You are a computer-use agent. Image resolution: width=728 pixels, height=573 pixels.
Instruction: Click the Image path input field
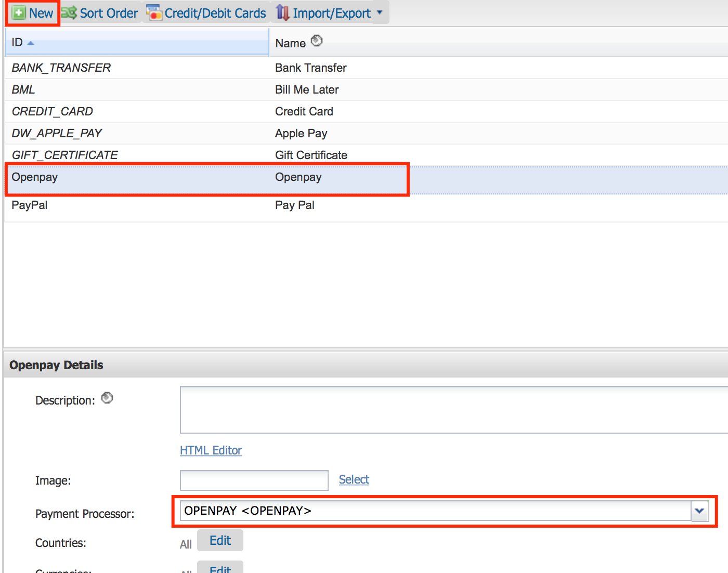(x=254, y=480)
